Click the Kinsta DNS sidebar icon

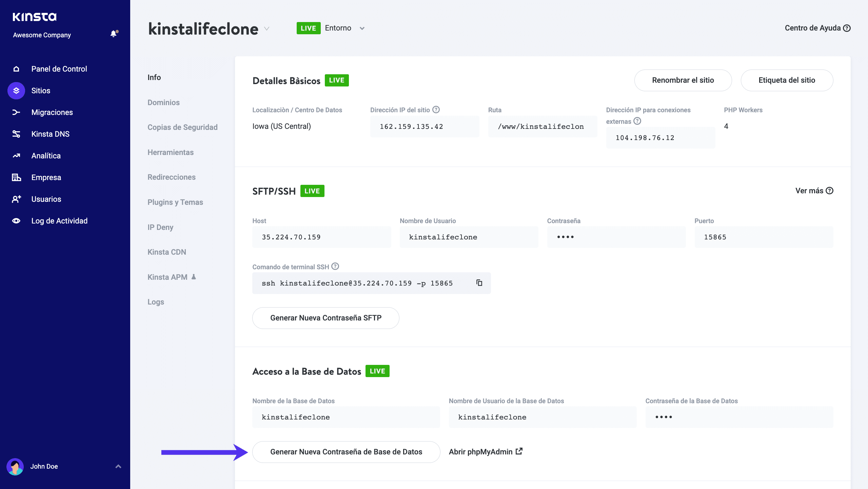click(16, 134)
